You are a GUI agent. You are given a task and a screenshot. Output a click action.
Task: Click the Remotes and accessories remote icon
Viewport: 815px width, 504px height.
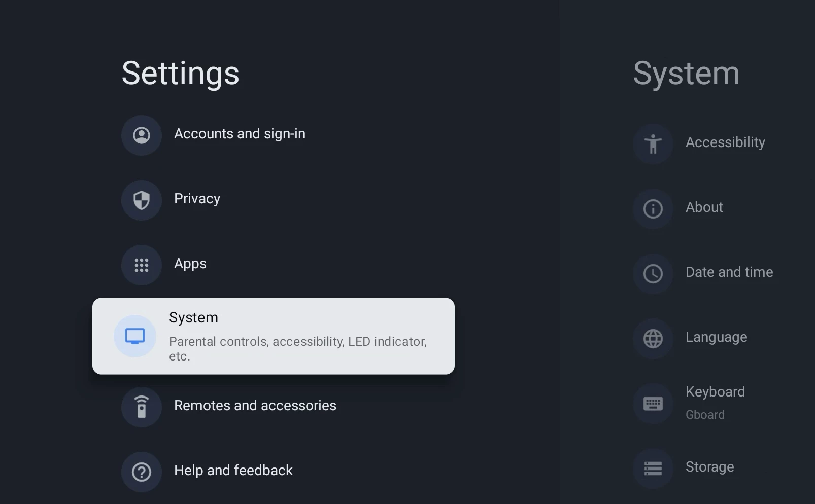142,407
